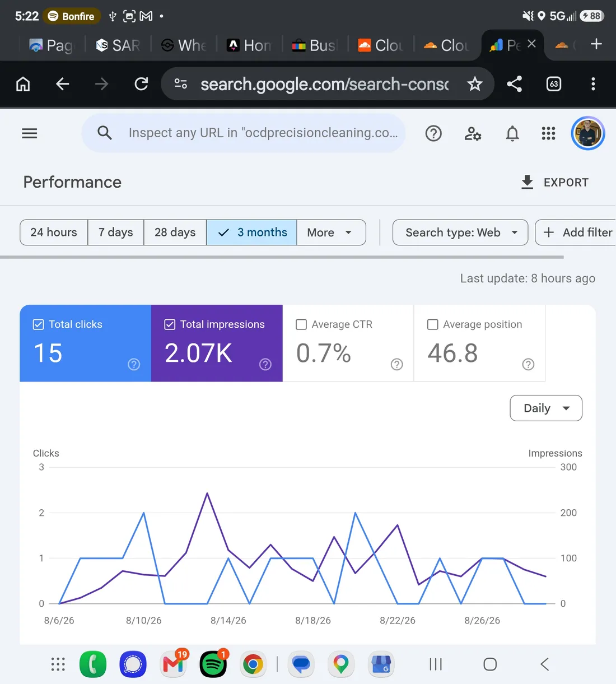Switch to the first Clou browser tab

pos(381,45)
